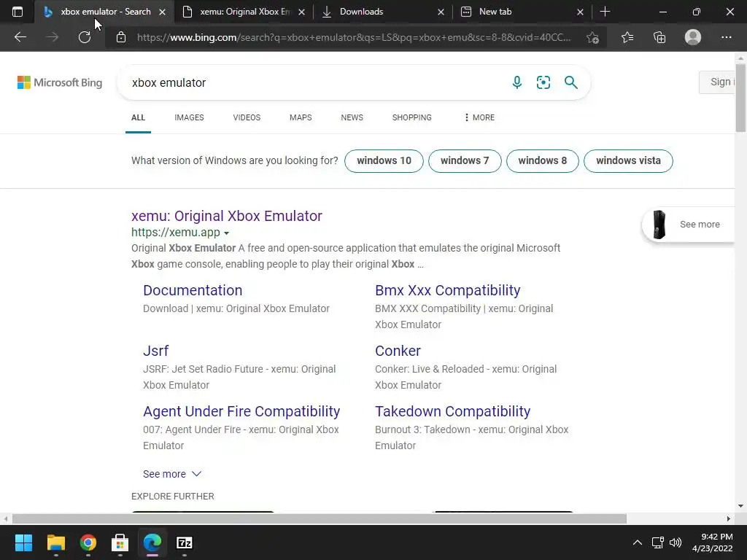747x560 pixels.
Task: Search by voice microphone icon
Action: tap(517, 82)
